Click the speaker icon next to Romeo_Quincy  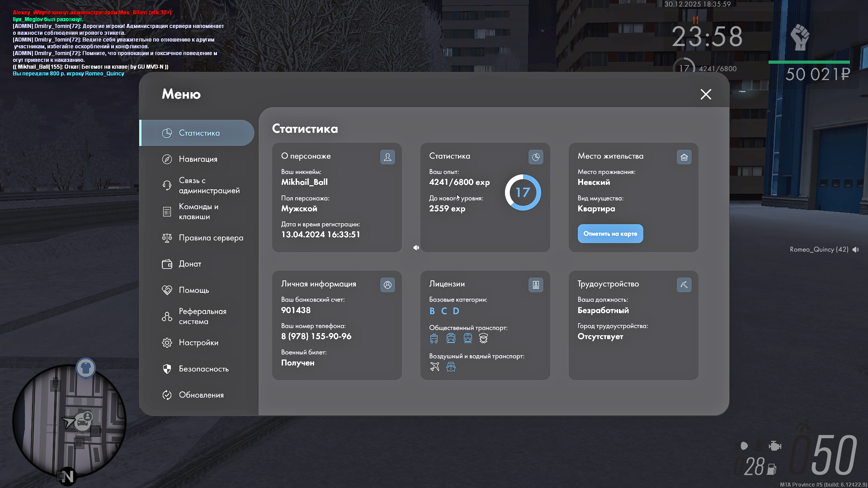coord(856,250)
